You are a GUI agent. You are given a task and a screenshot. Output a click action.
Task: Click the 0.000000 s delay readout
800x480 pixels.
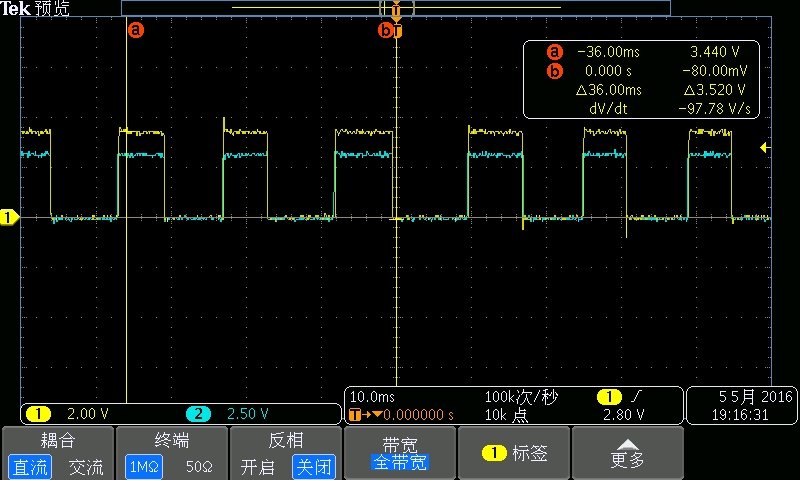418,415
